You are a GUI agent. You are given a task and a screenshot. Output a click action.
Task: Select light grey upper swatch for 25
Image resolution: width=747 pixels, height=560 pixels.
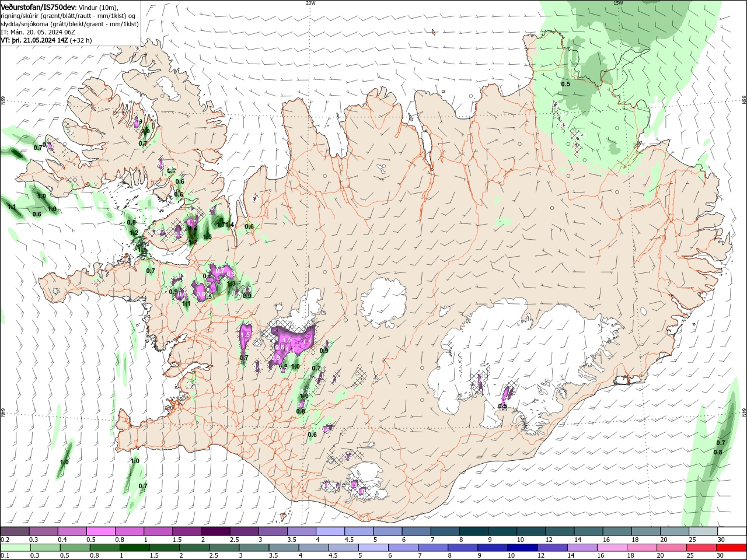pos(702,531)
